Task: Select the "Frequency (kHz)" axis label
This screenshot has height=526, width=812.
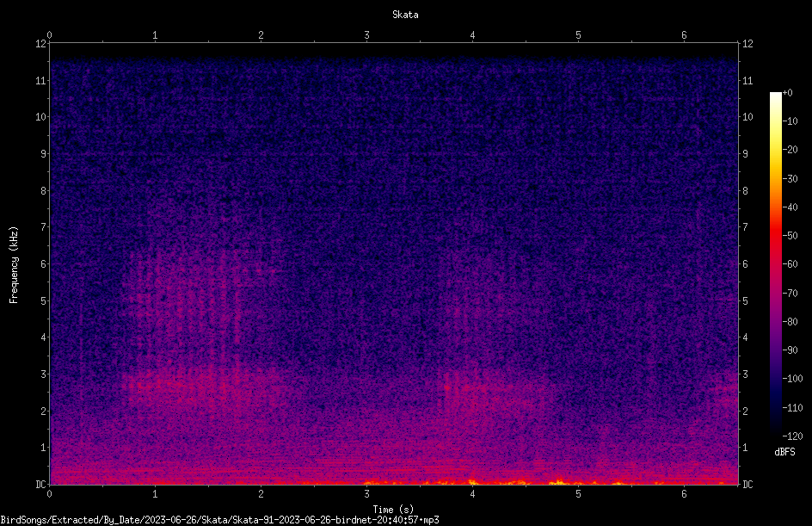Action: click(14, 265)
